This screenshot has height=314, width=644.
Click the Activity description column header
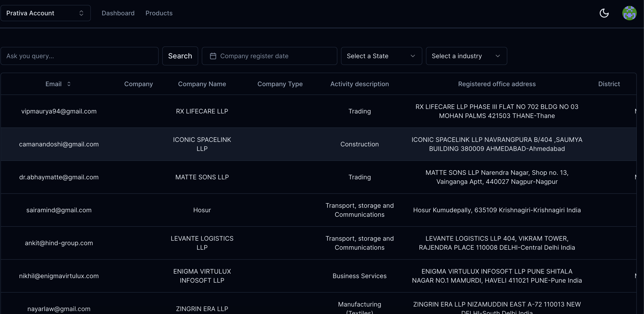tap(359, 84)
